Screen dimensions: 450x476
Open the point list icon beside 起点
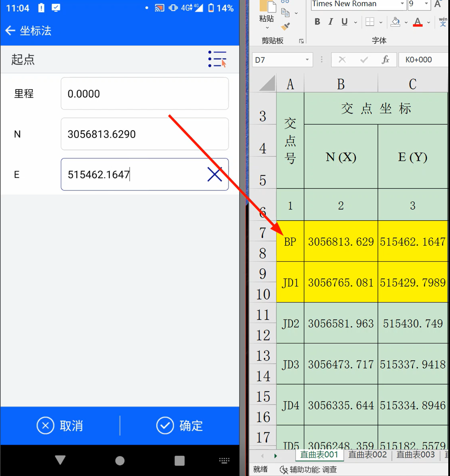(217, 59)
